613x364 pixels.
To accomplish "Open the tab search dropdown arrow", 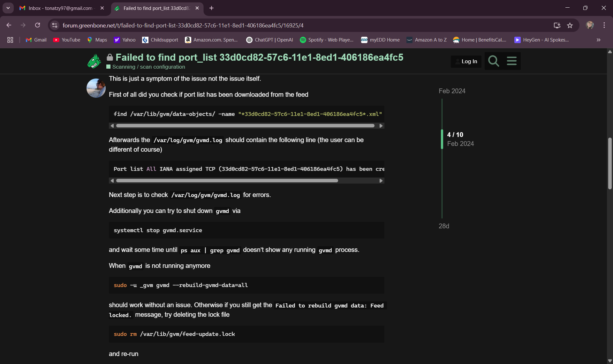I will (x=8, y=8).
